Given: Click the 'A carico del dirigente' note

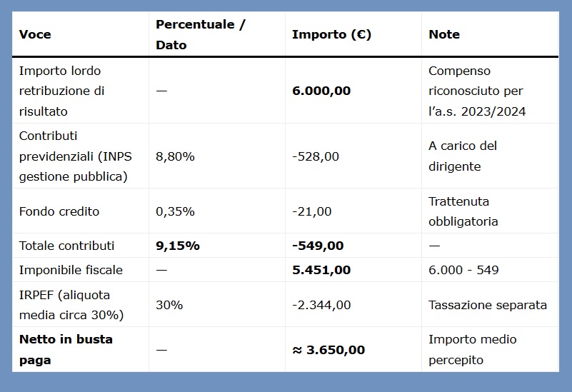Looking at the screenshot, I should coord(463,156).
